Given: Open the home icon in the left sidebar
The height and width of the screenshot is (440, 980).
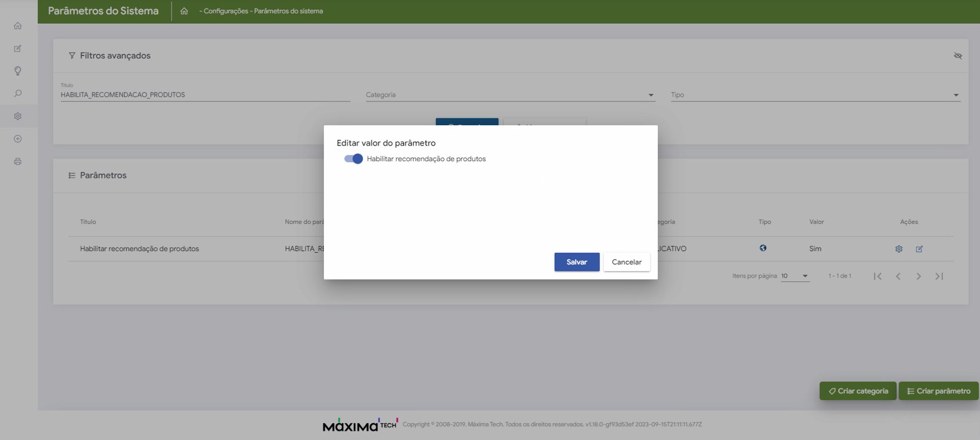Looking at the screenshot, I should [18, 26].
